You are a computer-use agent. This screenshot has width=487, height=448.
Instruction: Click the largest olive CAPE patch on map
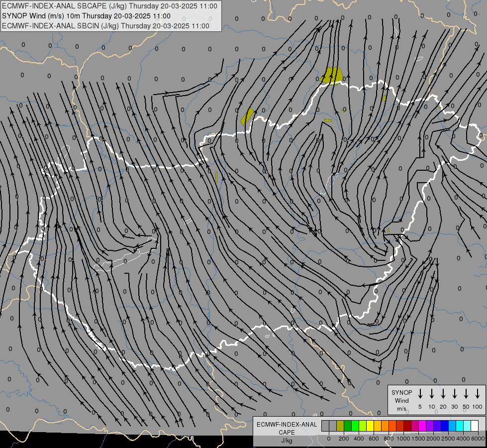pyautogui.click(x=332, y=75)
